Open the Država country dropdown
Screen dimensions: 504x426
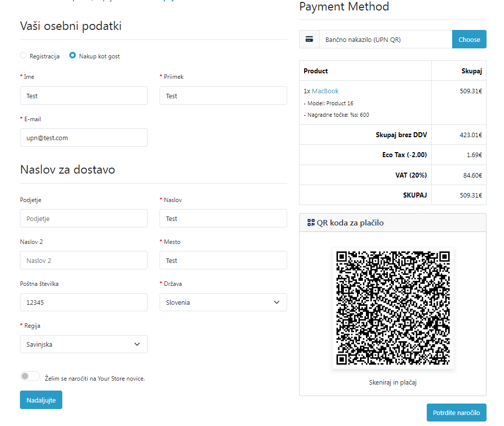pyautogui.click(x=223, y=302)
